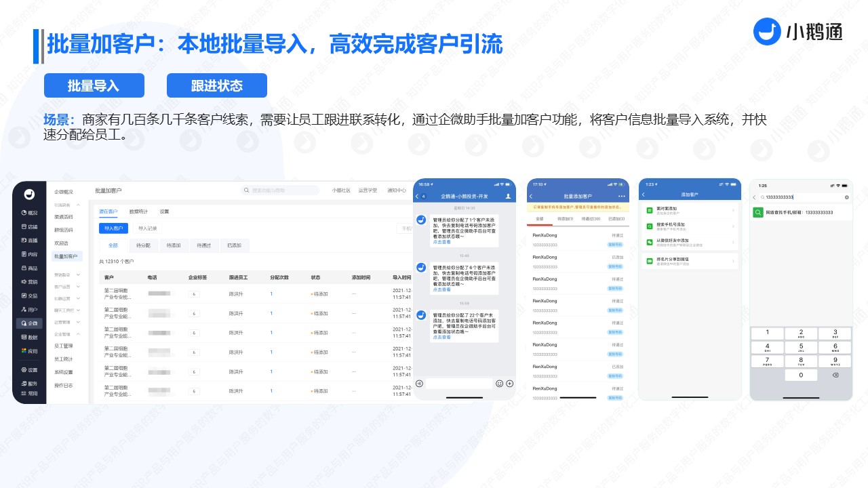Clear the phone number search field
This screenshot has width=868, height=488.
(846, 197)
